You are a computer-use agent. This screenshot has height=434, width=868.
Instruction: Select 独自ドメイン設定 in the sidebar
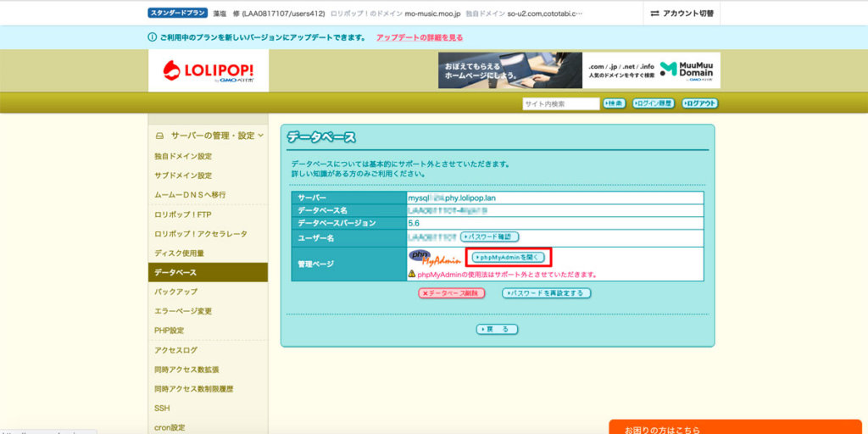(183, 156)
